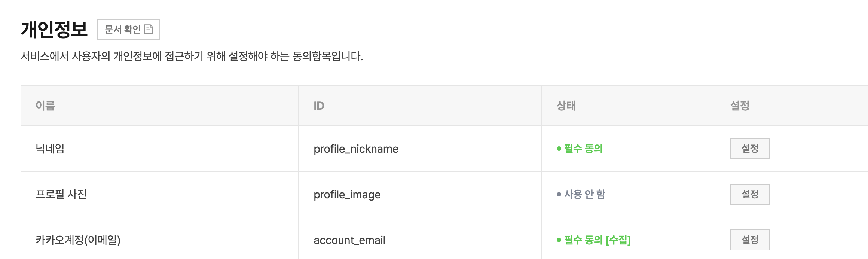Click the gray status dot for profile_image
This screenshot has width=868, height=259.
[x=559, y=194]
